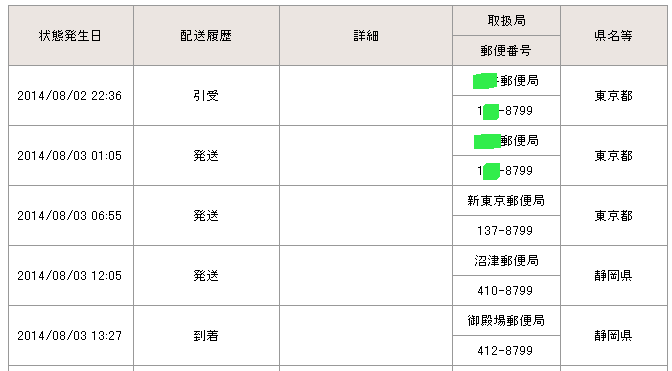The height and width of the screenshot is (371, 672).
Task: Select postal code 410-8799
Action: pos(505,290)
